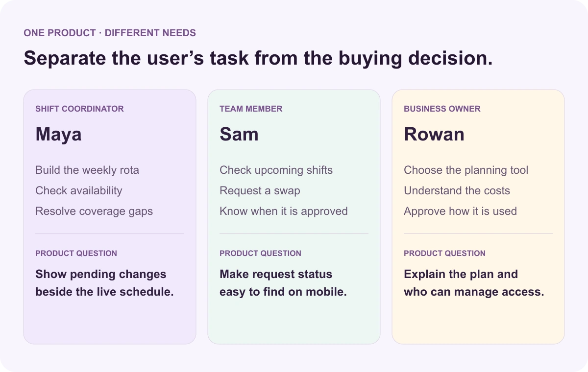Click the Maya persona name
This screenshot has height=372, width=588.
click(58, 135)
